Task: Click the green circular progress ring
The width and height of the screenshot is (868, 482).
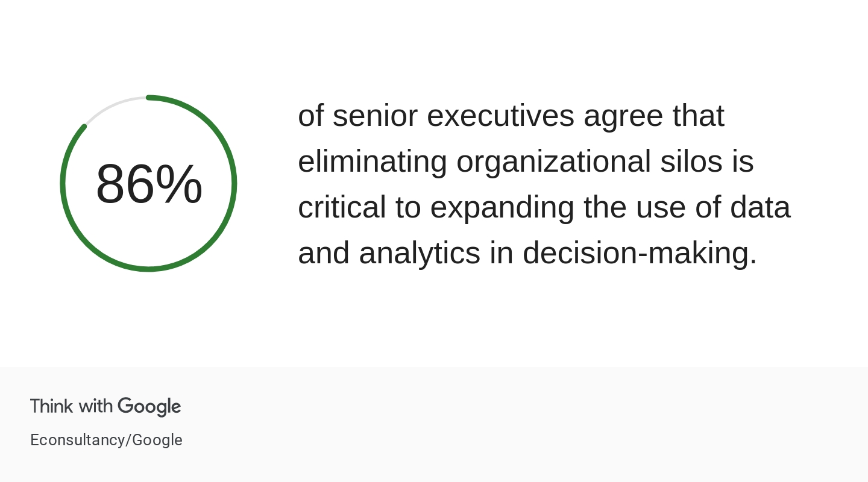Action: pyautogui.click(x=234, y=184)
